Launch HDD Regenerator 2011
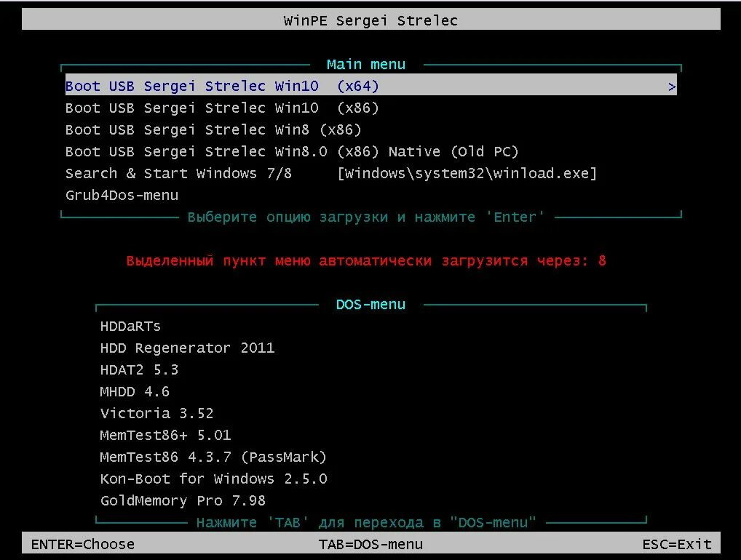The image size is (741, 560). click(x=187, y=348)
